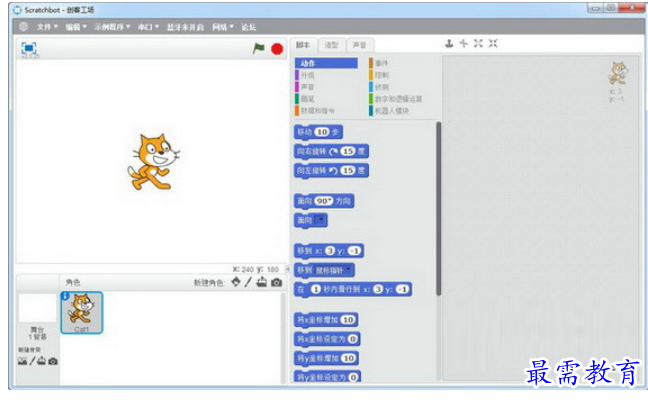Viewport: 648px width, 404px height.
Task: Open the 鼠标指针 dropdown in the go-to block
Action: pyautogui.click(x=334, y=270)
